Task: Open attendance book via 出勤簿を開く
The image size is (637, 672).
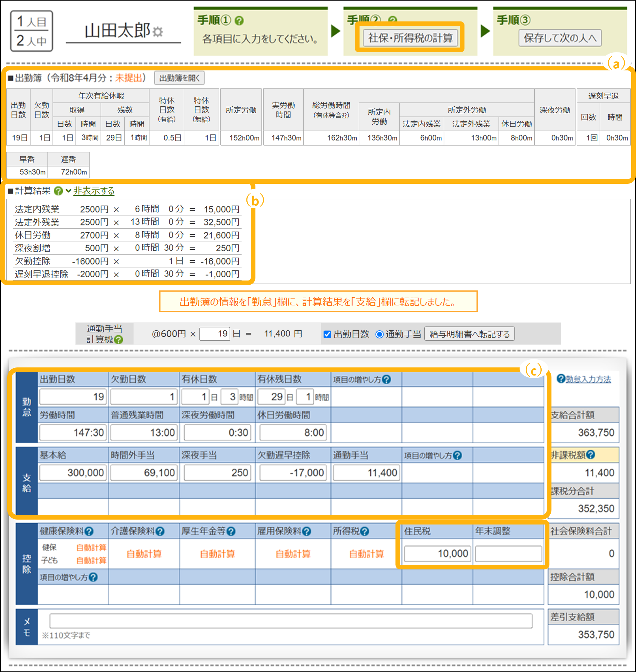Action: pos(179,78)
